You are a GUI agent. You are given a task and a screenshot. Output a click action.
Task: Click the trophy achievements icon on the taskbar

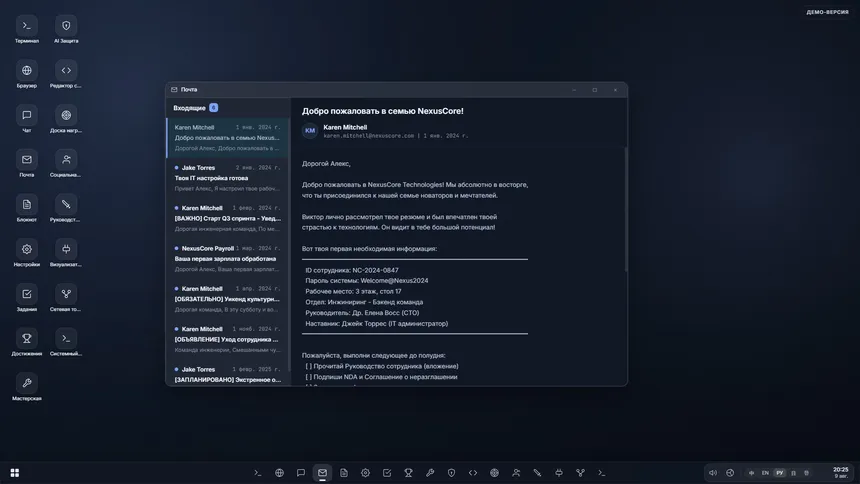(408, 472)
